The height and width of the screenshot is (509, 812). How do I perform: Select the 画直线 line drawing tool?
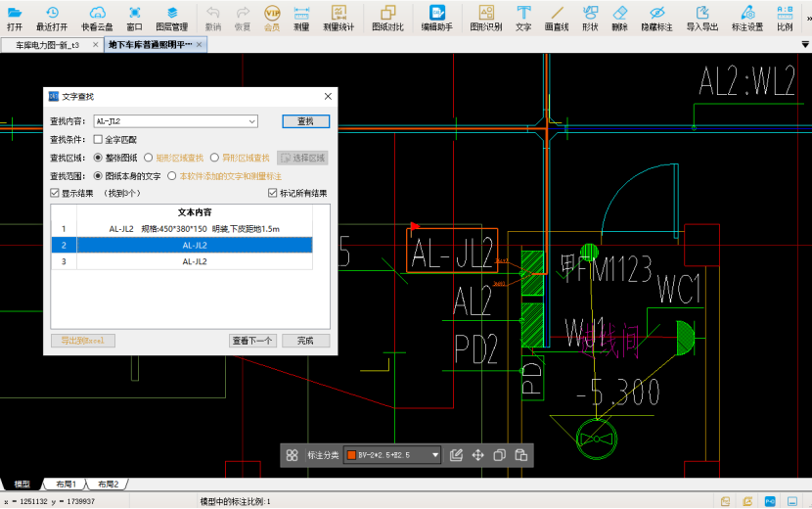coord(557,18)
